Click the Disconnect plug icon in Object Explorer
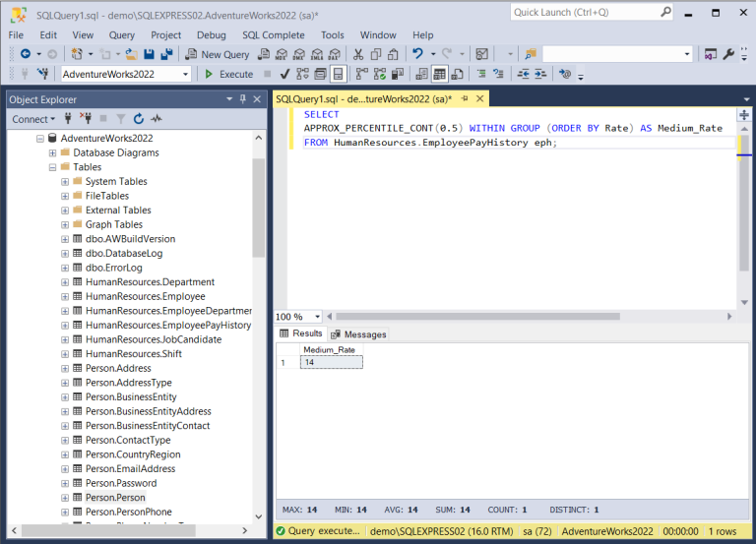Viewport: 756px width, 544px height. tap(86, 119)
